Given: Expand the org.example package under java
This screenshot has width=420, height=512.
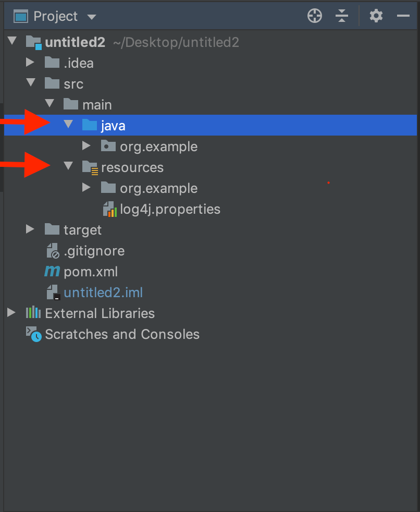Looking at the screenshot, I should point(86,146).
